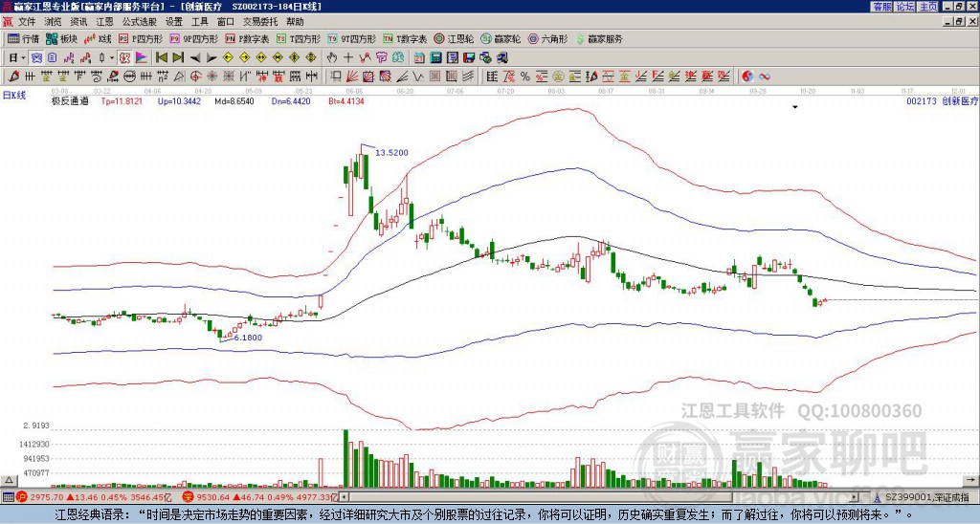Image resolution: width=980 pixels, height=524 pixels.
Task: Click the Up=10.3442 value
Action: (179, 100)
